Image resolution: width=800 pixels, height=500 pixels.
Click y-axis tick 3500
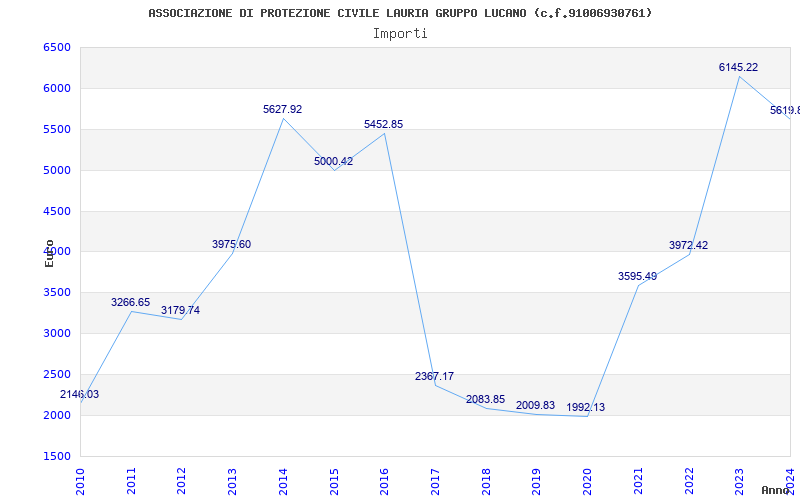(x=57, y=293)
